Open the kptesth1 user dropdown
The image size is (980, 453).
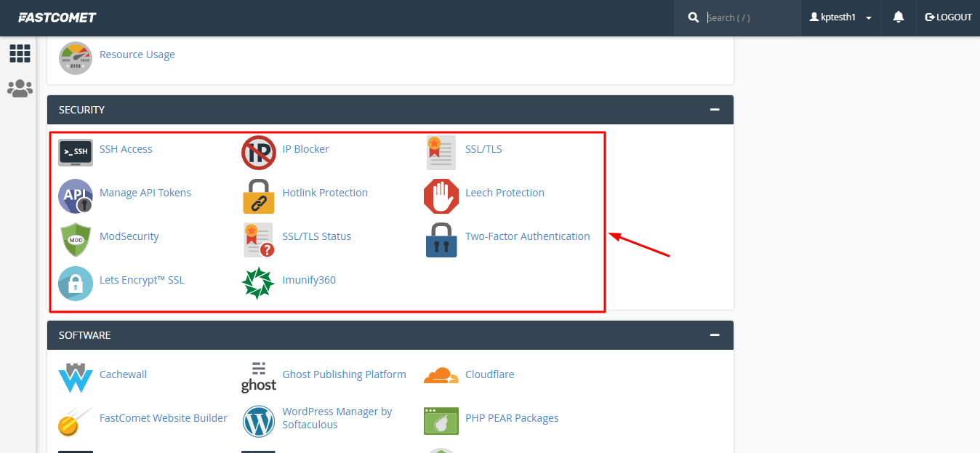840,17
